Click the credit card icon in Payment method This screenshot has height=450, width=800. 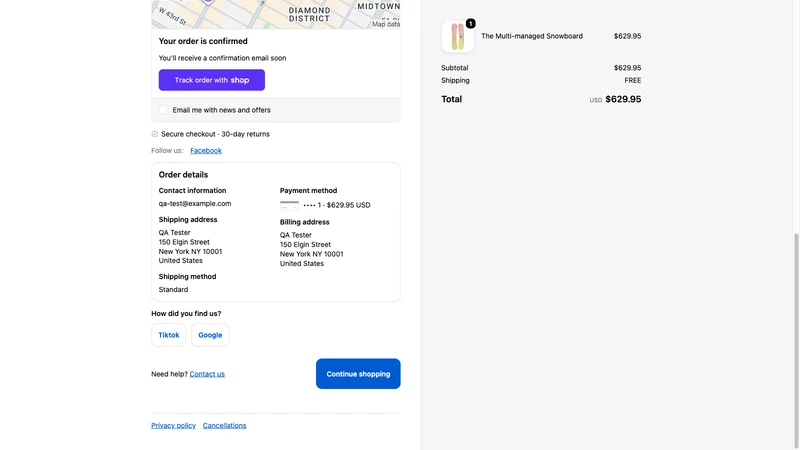point(289,206)
